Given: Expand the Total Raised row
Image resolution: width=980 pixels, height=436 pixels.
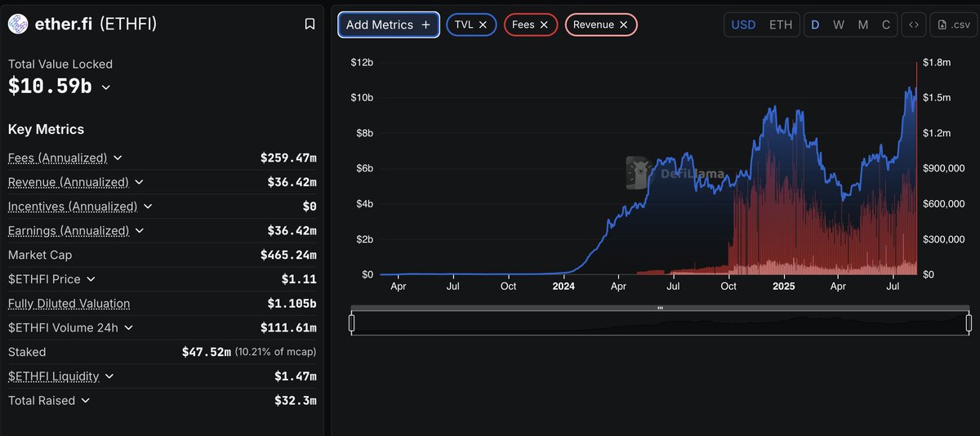Looking at the screenshot, I should tap(86, 401).
